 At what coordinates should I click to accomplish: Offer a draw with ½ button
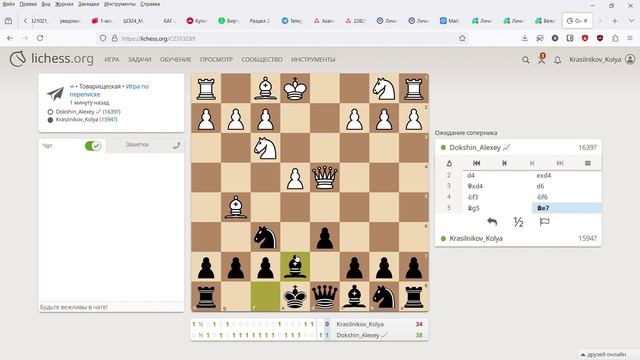[x=518, y=222]
